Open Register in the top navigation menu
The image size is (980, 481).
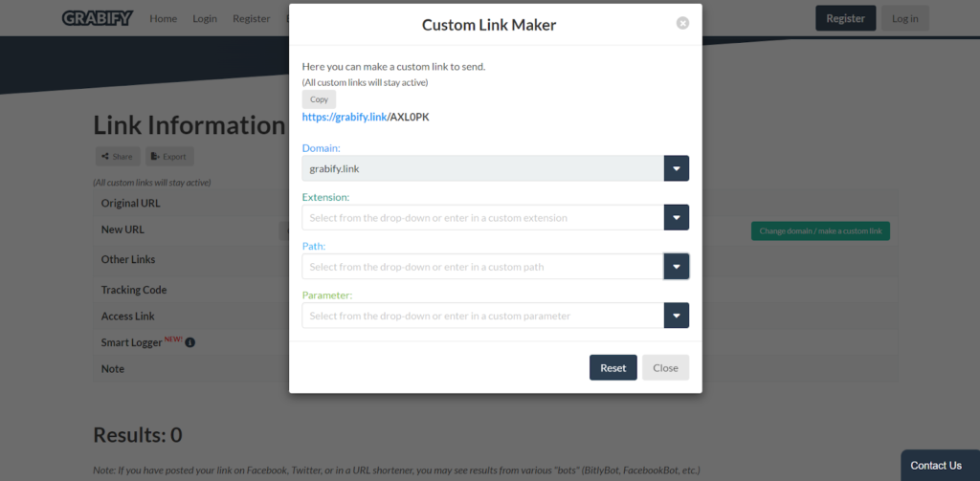pos(252,19)
